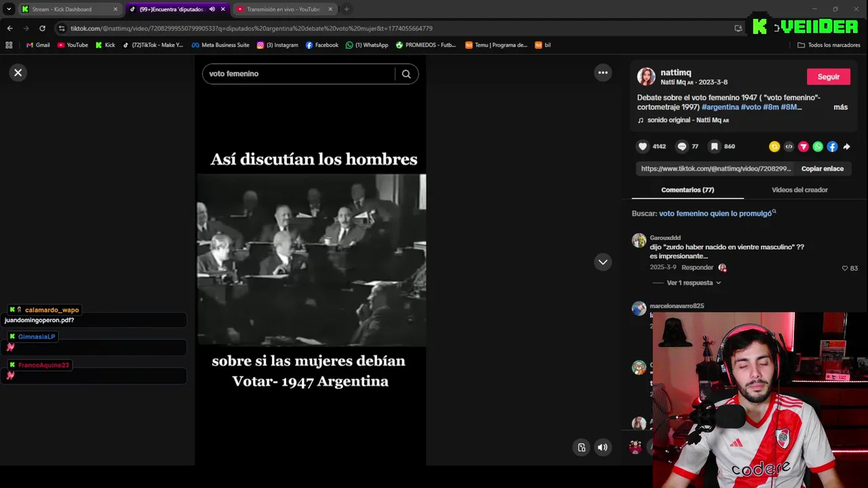
Task: Follow nattimq with Seguir button
Action: click(828, 77)
